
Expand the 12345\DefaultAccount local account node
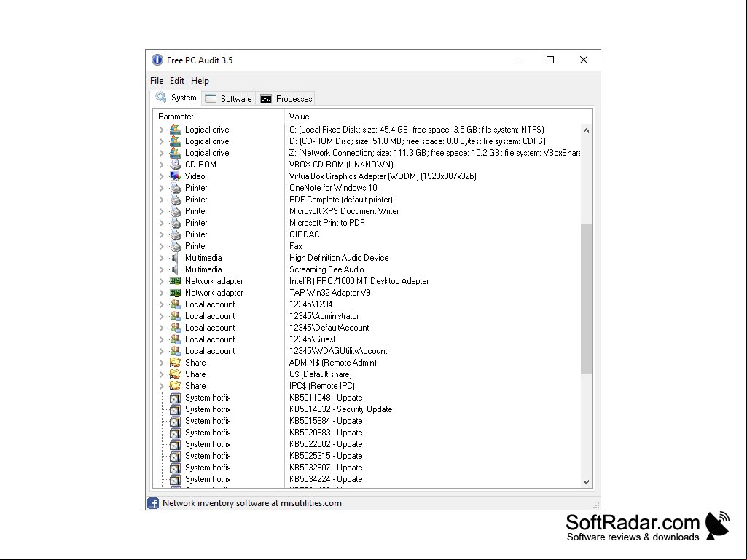coord(162,328)
